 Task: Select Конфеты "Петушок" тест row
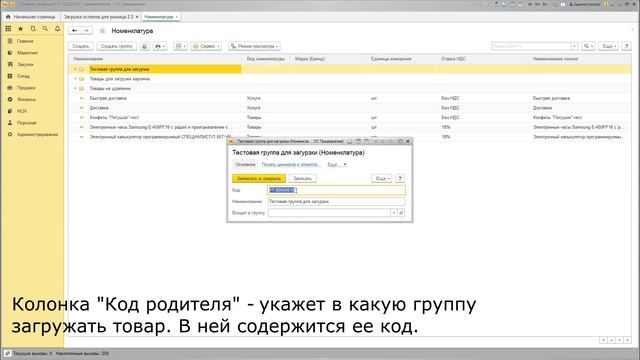point(350,118)
